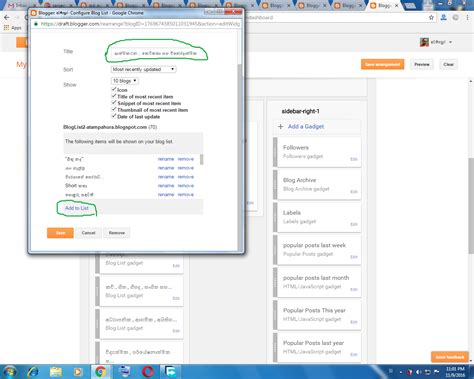Viewport: 474px width, 379px height.
Task: Open the Opera browser from taskbar
Action: pyautogui.click(x=148, y=371)
